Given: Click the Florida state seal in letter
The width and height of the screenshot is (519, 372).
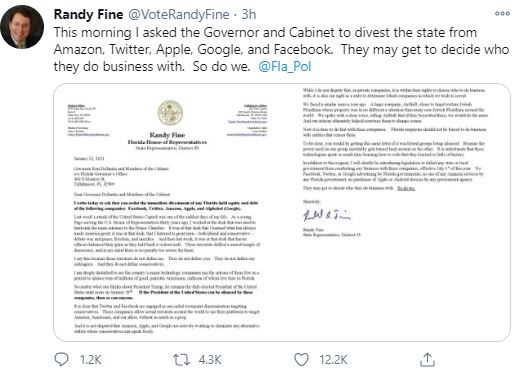Looking at the screenshot, I should pyautogui.click(x=170, y=113).
